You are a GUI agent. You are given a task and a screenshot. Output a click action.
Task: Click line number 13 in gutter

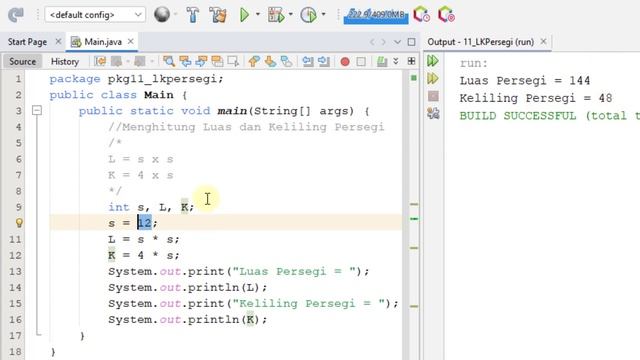pos(15,271)
